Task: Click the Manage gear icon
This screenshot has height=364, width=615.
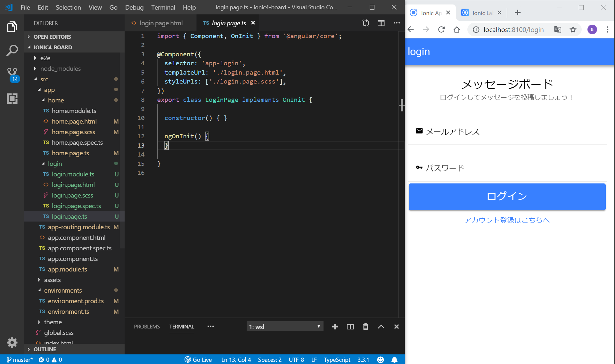Action: click(x=12, y=342)
